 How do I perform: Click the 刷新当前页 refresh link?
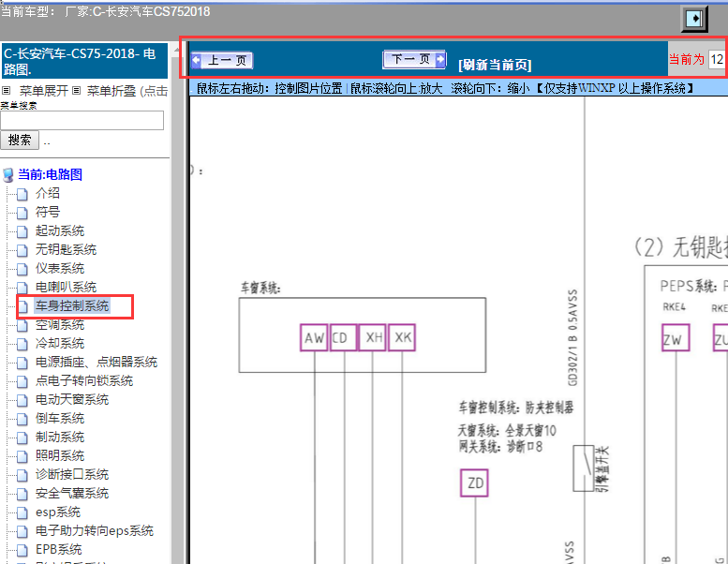pyautogui.click(x=495, y=65)
